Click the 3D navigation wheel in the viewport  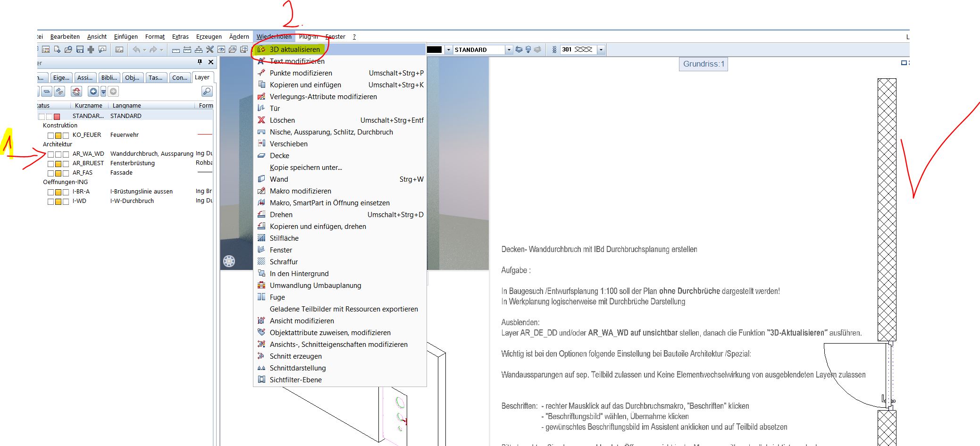click(229, 261)
